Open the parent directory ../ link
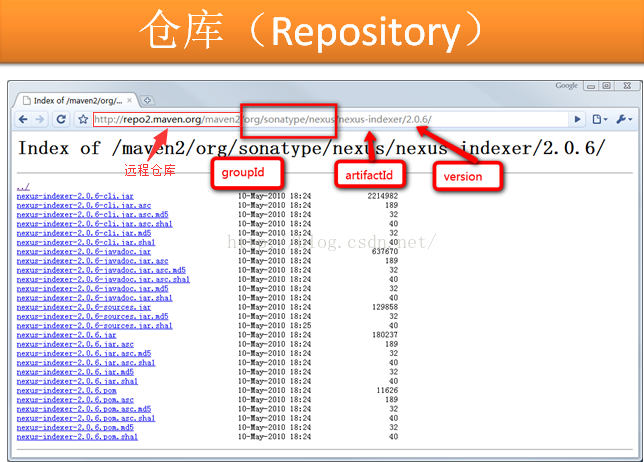The image size is (644, 462). 23,187
